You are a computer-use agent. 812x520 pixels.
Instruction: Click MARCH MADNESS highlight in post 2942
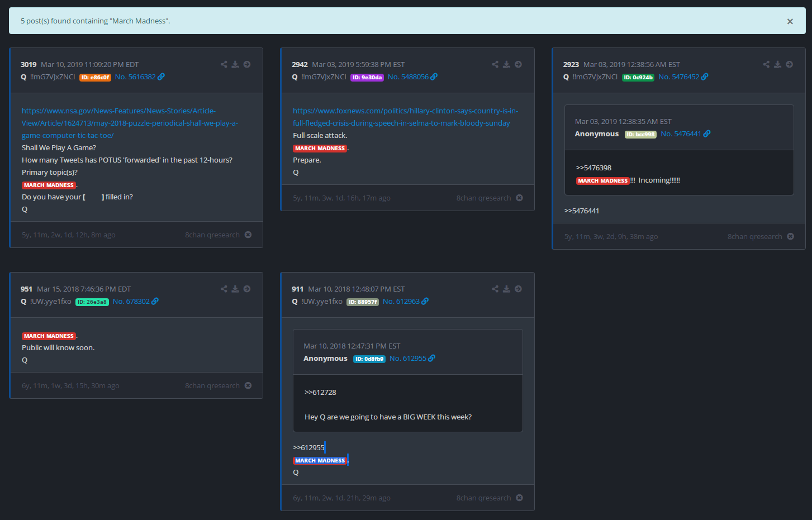[x=320, y=149]
